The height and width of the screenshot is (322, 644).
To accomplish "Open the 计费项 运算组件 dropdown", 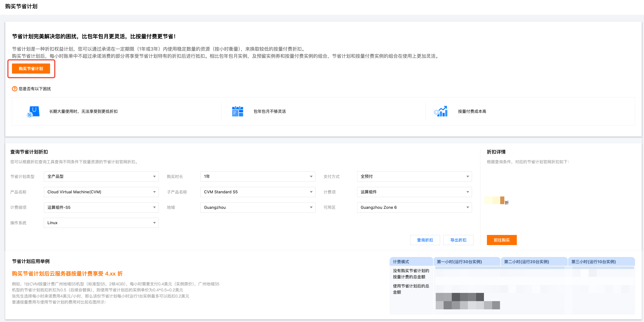I will tap(414, 192).
